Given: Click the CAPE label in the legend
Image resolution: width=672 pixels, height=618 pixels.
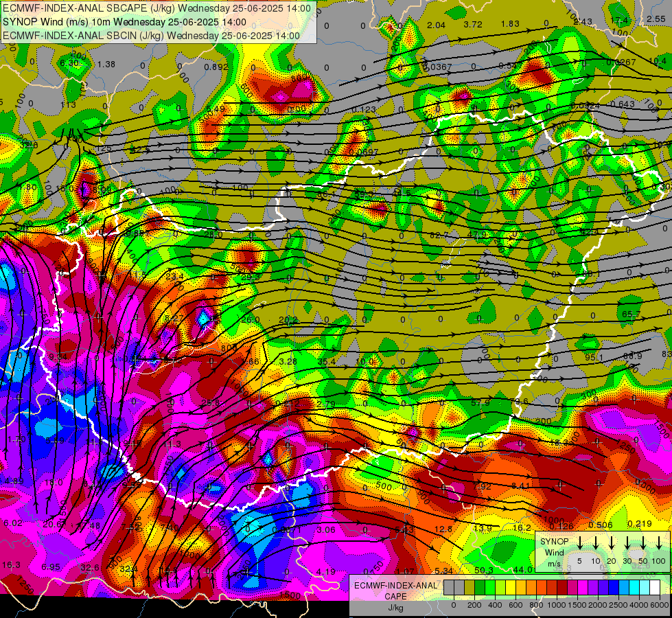Looking at the screenshot, I should 395,596.
